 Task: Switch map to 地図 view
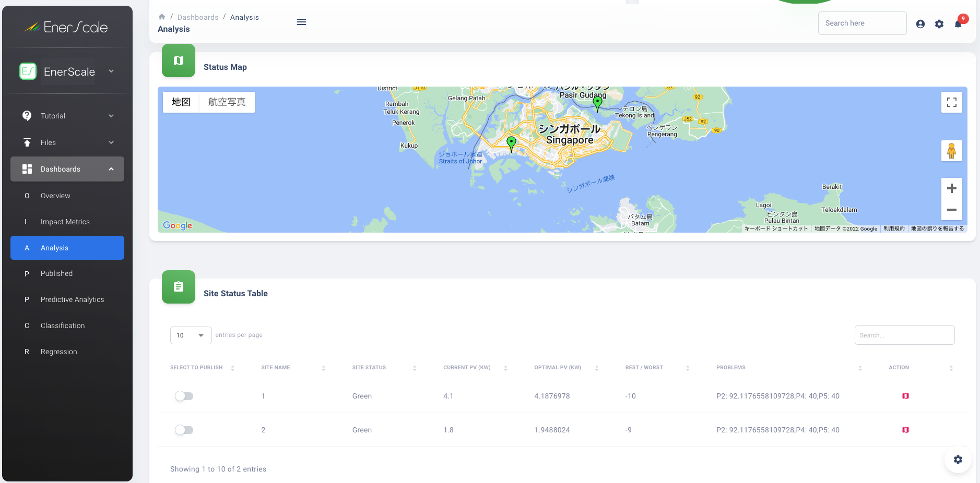tap(181, 102)
